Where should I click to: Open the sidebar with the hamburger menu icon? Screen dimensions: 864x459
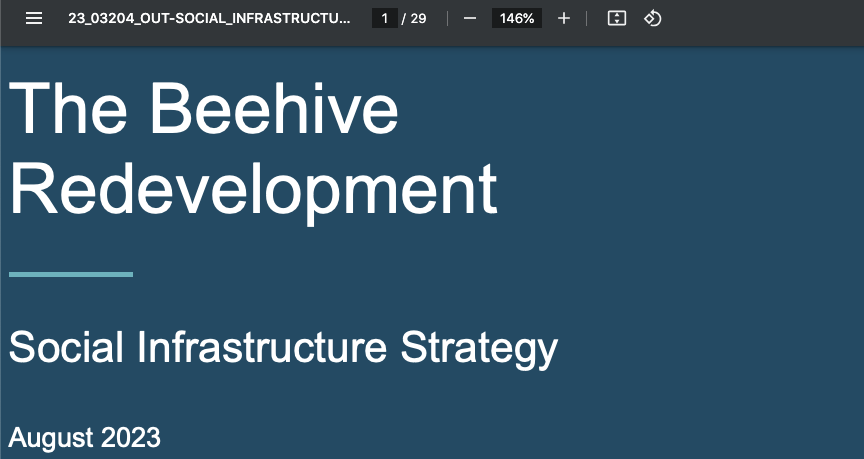point(34,19)
